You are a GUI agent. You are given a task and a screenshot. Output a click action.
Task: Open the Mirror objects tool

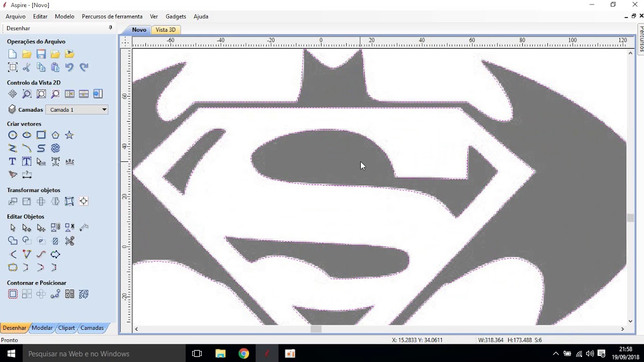pyautogui.click(x=55, y=202)
